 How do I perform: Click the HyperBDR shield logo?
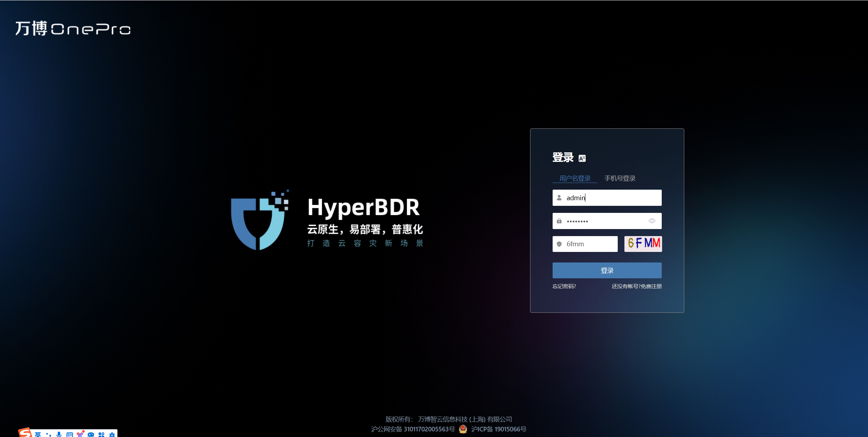click(x=260, y=220)
